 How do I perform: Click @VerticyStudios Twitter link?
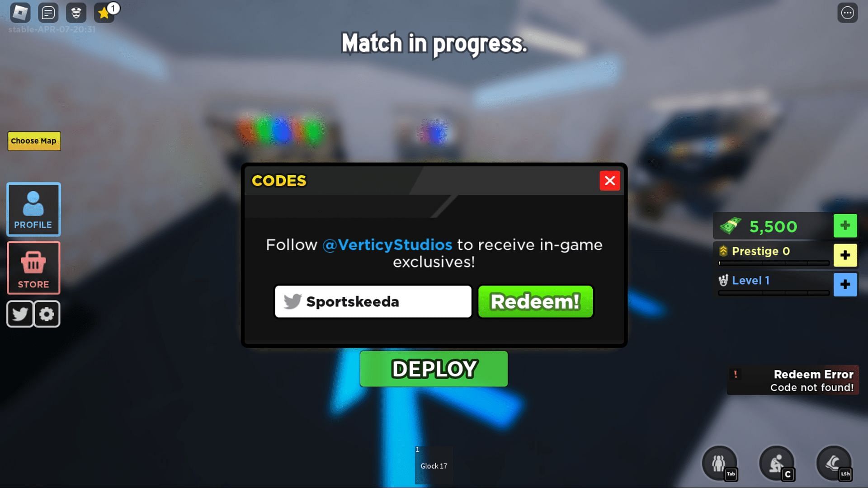[x=387, y=244]
